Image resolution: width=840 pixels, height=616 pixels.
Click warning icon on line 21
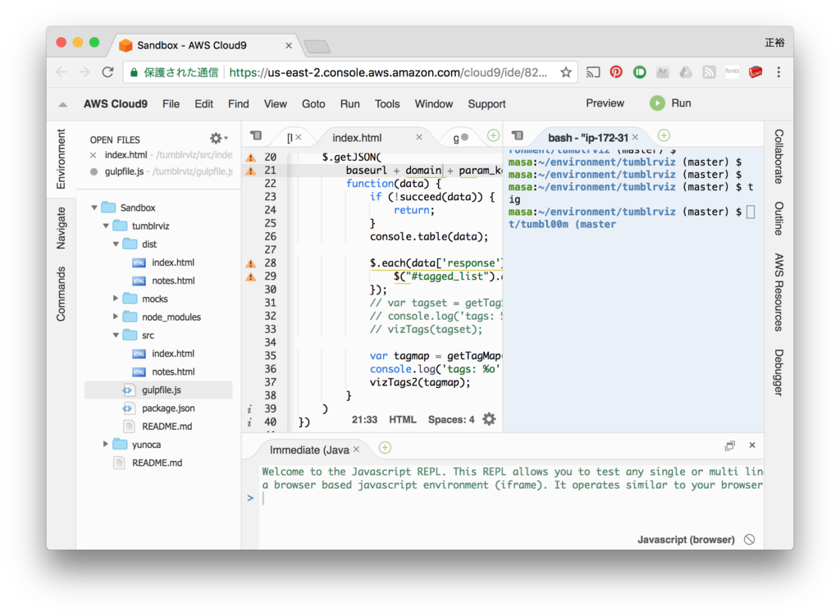[x=251, y=171]
